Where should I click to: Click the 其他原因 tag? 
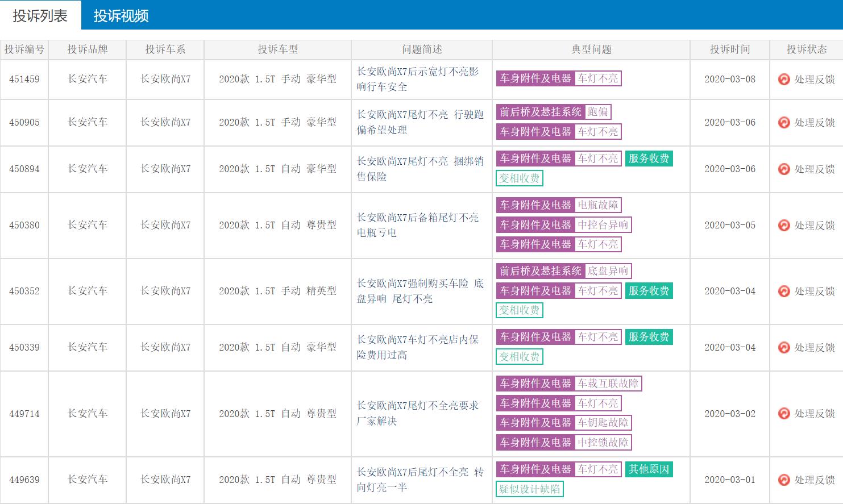click(649, 469)
